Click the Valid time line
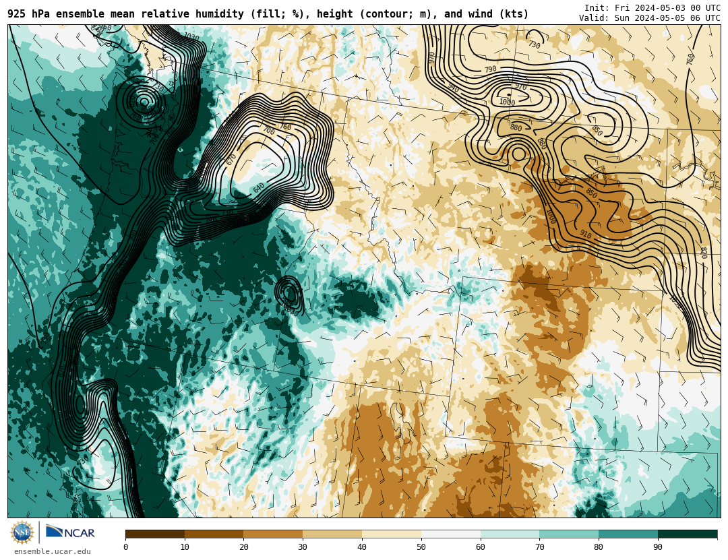The width and height of the screenshot is (728, 560). click(650, 18)
